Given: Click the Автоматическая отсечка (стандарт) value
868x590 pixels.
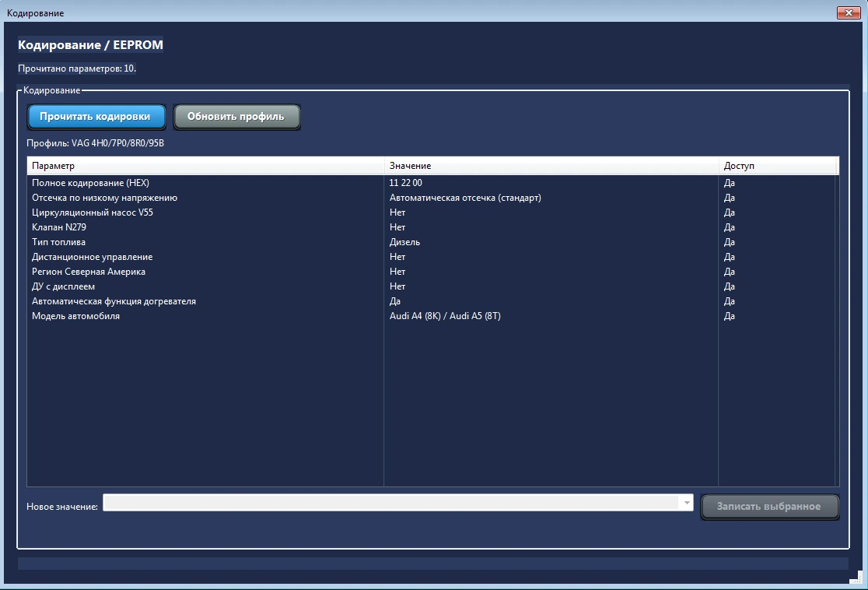Looking at the screenshot, I should pos(466,198).
